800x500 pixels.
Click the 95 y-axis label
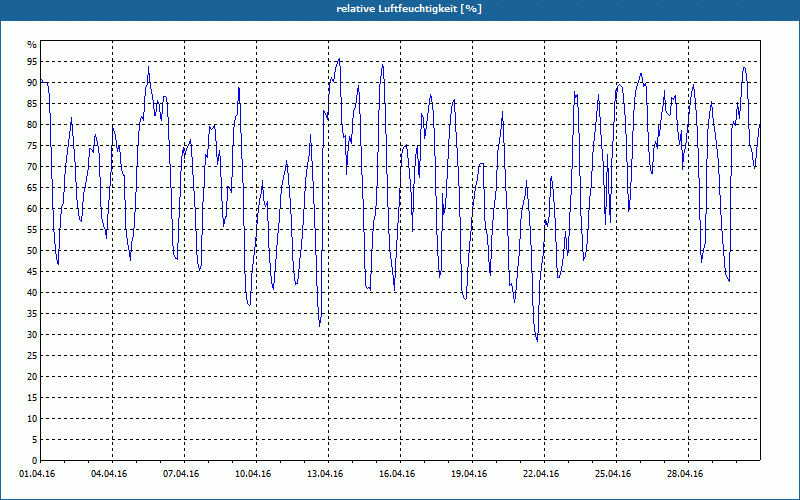[x=32, y=62]
